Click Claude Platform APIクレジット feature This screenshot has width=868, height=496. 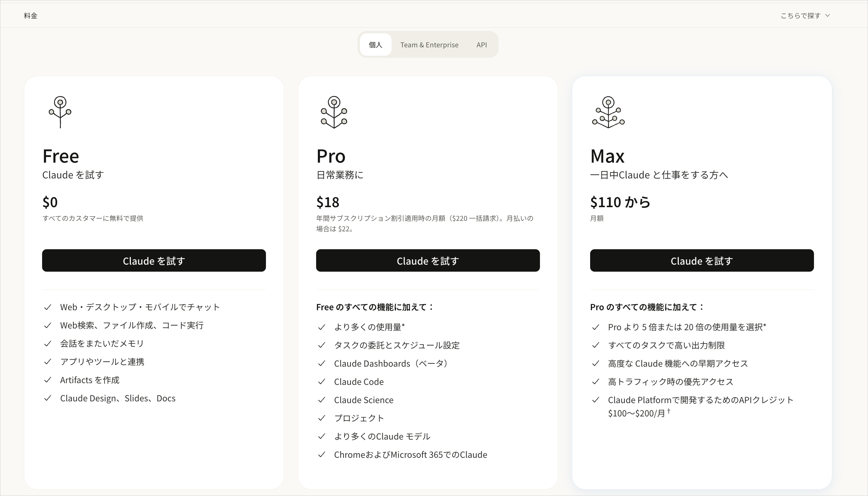click(701, 407)
